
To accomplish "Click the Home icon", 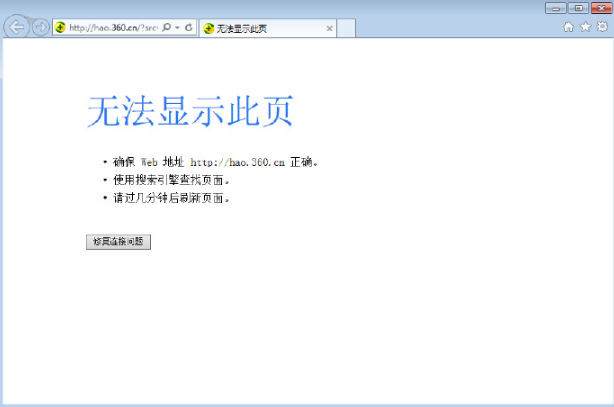I will 568,27.
